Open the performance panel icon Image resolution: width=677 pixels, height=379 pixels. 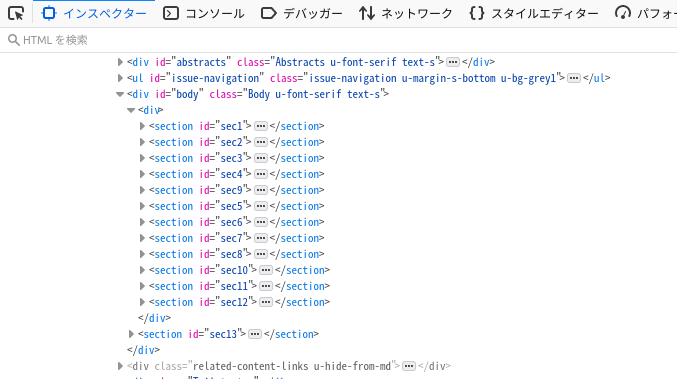pyautogui.click(x=623, y=13)
